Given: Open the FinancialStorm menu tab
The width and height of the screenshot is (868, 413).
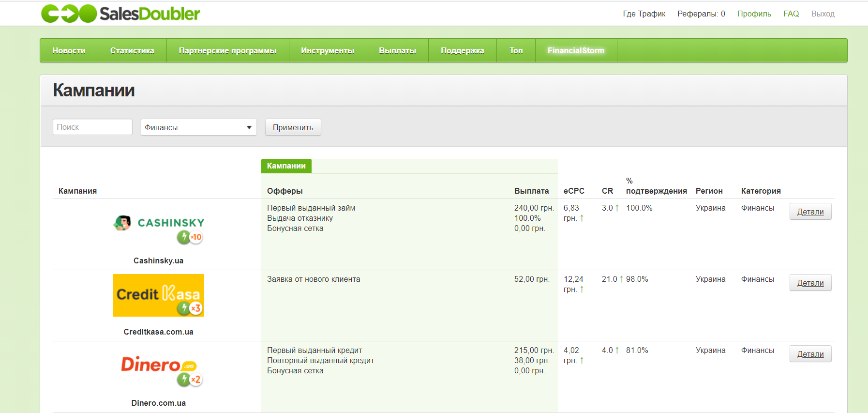Looking at the screenshot, I should 576,50.
